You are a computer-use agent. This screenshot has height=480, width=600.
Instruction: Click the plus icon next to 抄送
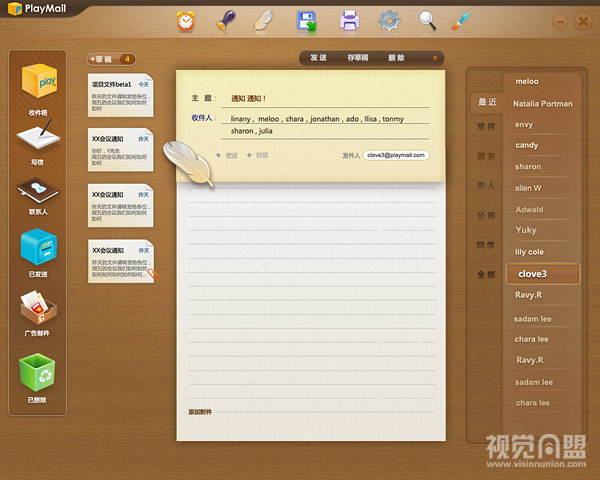(249, 155)
